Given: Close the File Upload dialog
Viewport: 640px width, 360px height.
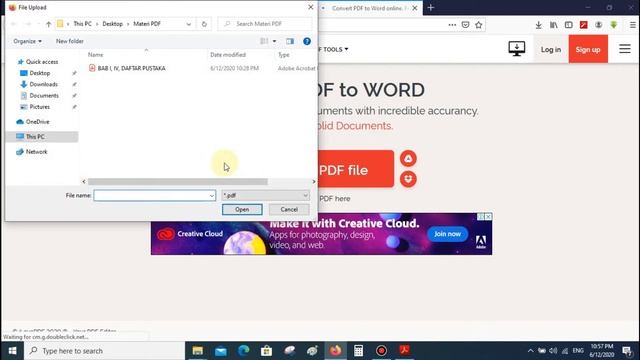Looking at the screenshot, I should click(311, 7).
